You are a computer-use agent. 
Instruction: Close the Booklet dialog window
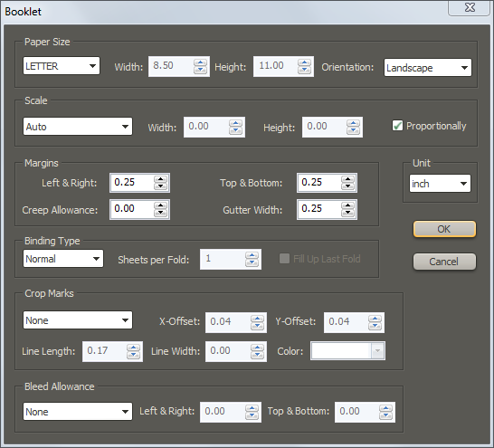pyautogui.click(x=470, y=7)
